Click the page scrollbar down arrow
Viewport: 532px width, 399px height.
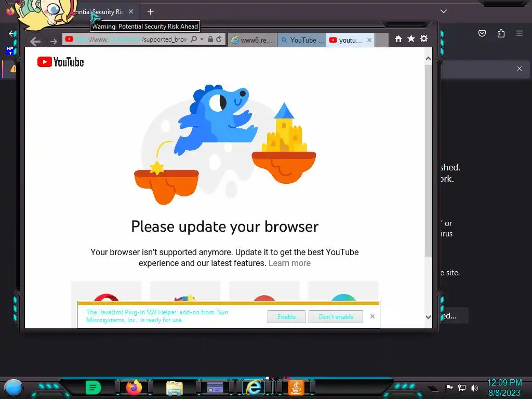pyautogui.click(x=428, y=317)
